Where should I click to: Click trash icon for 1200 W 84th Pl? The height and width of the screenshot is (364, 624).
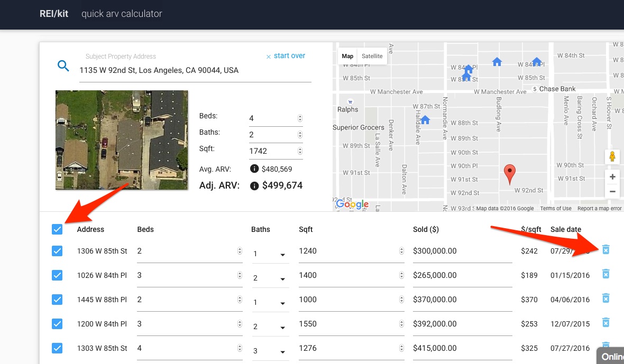click(606, 322)
